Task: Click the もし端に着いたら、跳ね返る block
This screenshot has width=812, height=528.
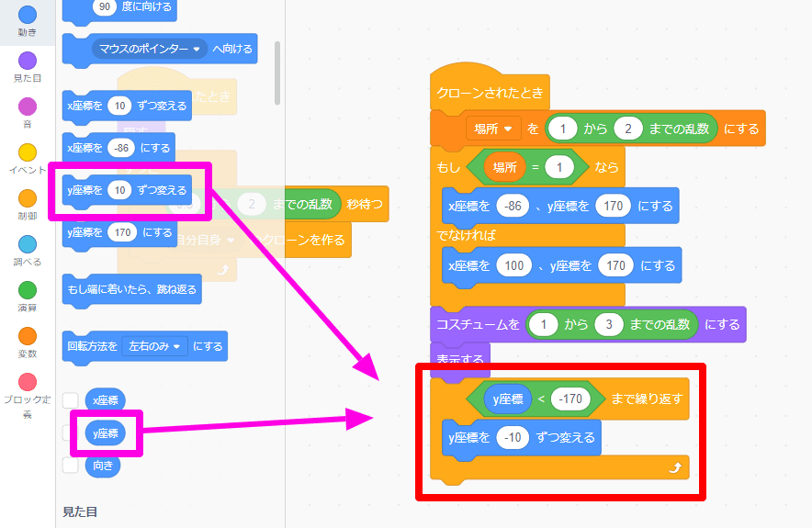Action: tap(130, 290)
